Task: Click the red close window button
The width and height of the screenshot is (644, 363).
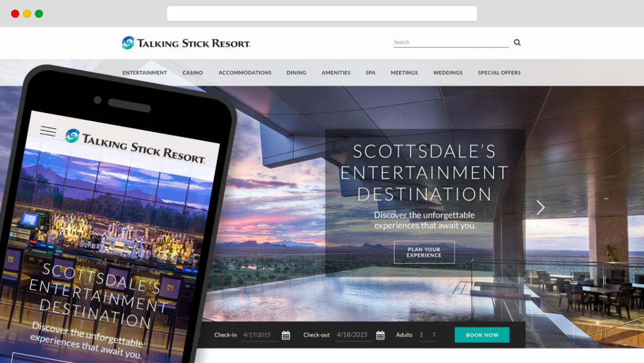Action: click(15, 14)
